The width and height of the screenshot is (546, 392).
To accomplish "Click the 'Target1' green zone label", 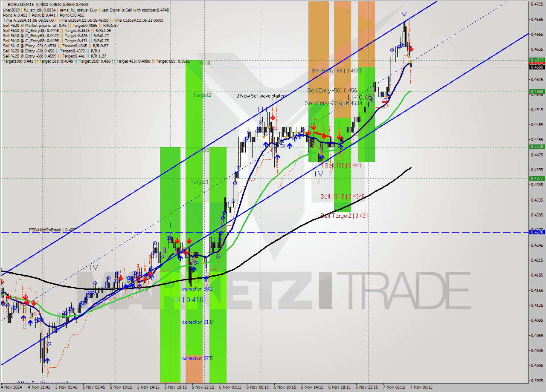I will pyautogui.click(x=200, y=182).
